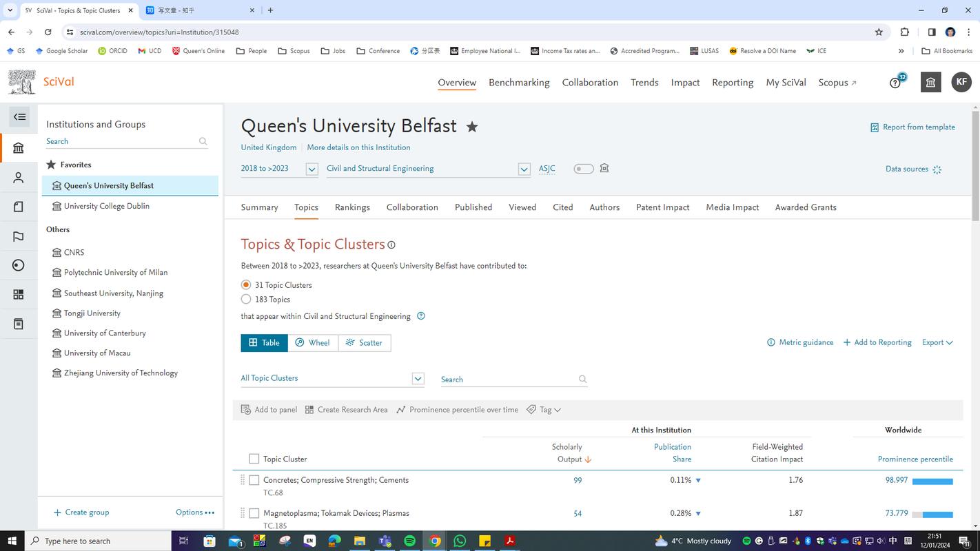The width and height of the screenshot is (980, 551).
Task: Switch to the Wheel view
Action: tap(313, 343)
